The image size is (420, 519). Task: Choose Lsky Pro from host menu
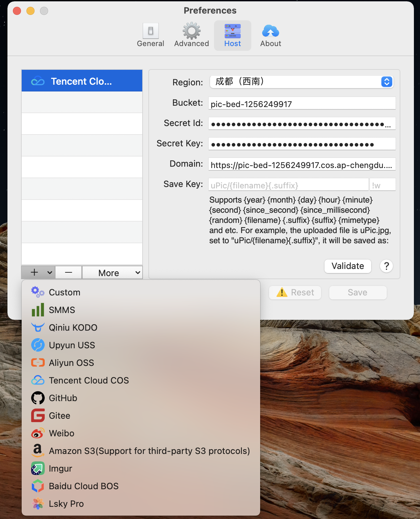[141, 504]
